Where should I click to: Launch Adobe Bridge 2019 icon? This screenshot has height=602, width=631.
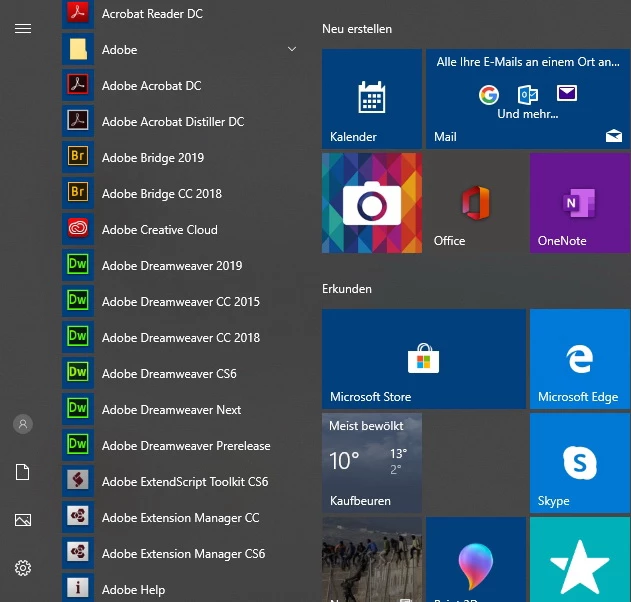click(78, 157)
